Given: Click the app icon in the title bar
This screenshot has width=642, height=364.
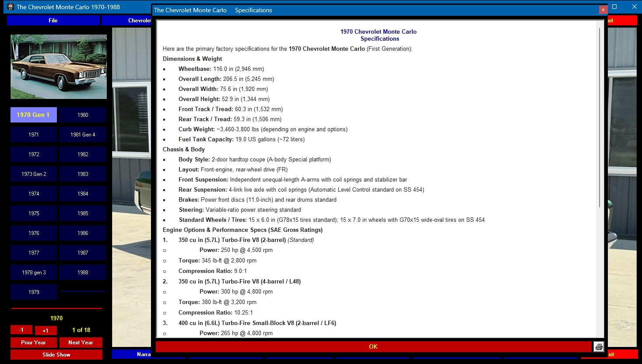Looking at the screenshot, I should click(10, 7).
